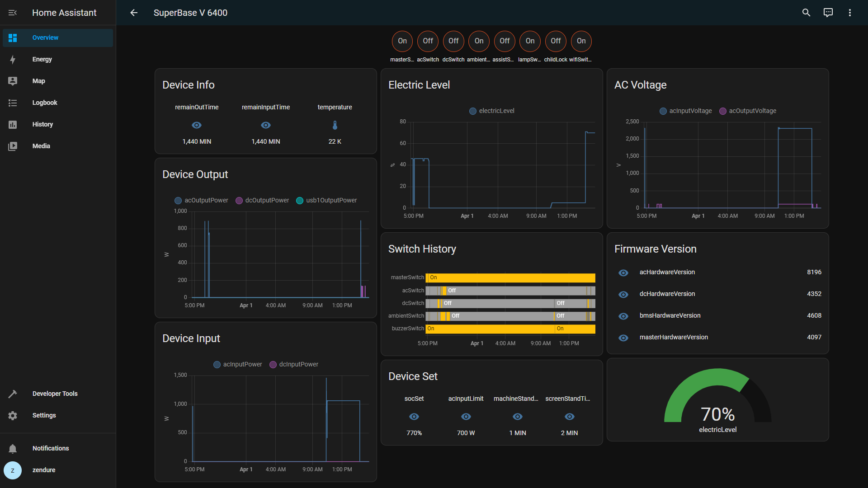Screen dimensions: 868x488
Task: Click the acHardwareVersion eye icon
Action: click(x=623, y=272)
